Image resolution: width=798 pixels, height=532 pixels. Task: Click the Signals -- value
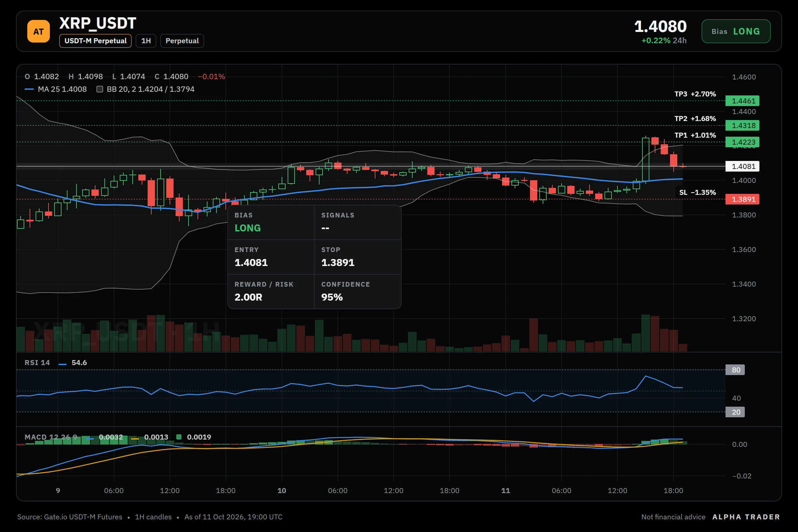[x=325, y=228]
